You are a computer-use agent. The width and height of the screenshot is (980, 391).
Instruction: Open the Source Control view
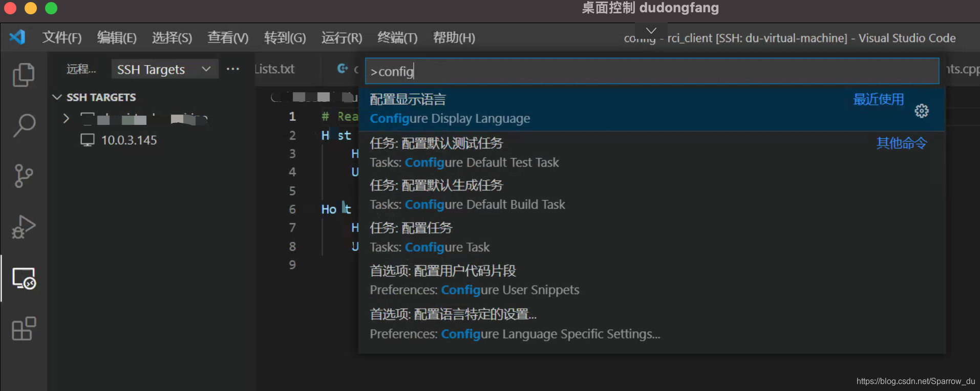click(x=24, y=176)
